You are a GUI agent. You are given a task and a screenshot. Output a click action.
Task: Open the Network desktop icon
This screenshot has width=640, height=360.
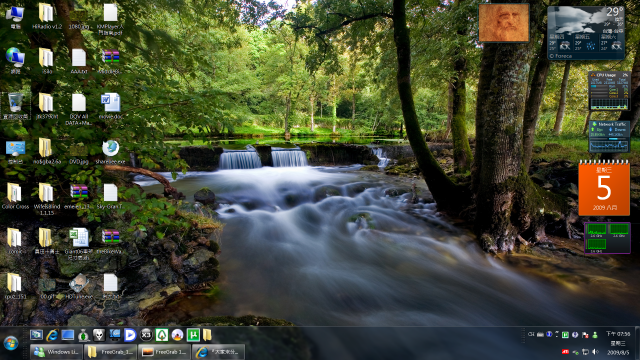point(15,60)
